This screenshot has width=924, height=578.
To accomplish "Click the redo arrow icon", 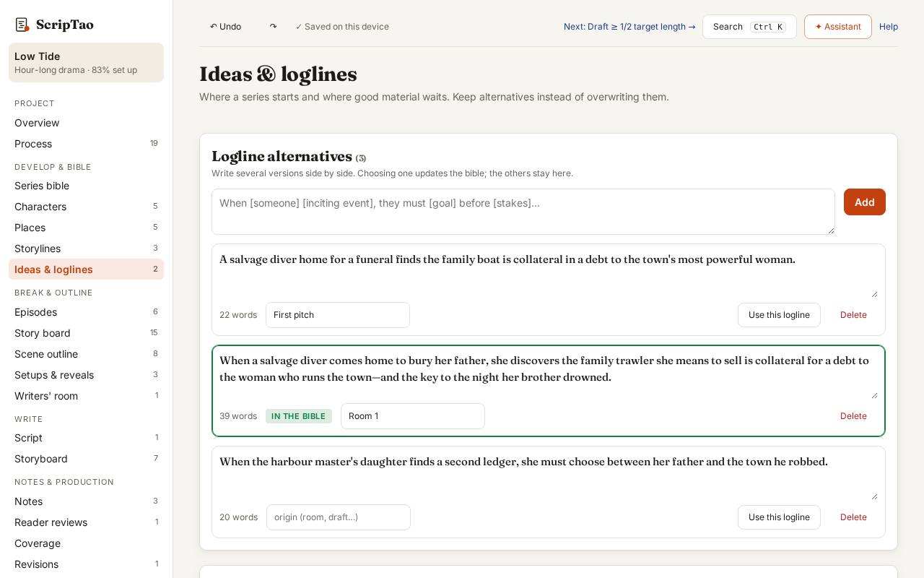I will pyautogui.click(x=273, y=27).
